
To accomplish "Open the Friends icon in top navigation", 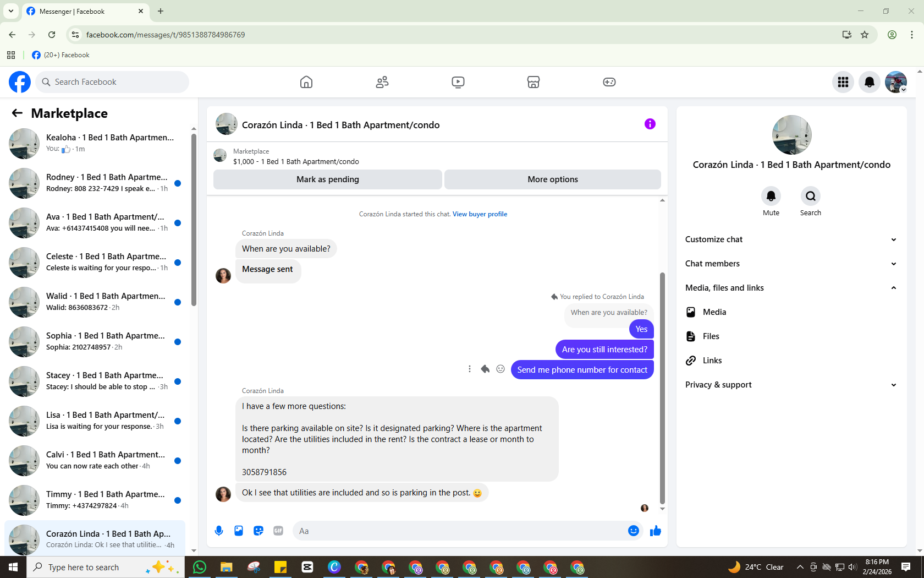I will [x=382, y=82].
